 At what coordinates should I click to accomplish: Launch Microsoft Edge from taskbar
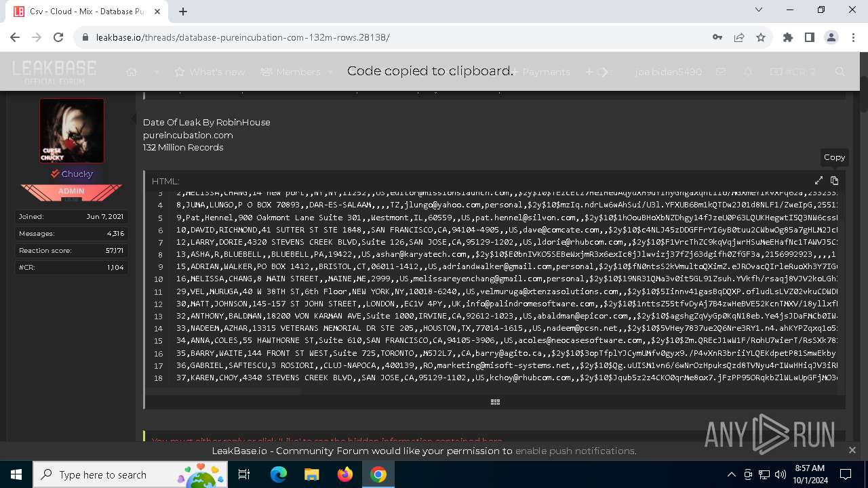click(x=279, y=474)
